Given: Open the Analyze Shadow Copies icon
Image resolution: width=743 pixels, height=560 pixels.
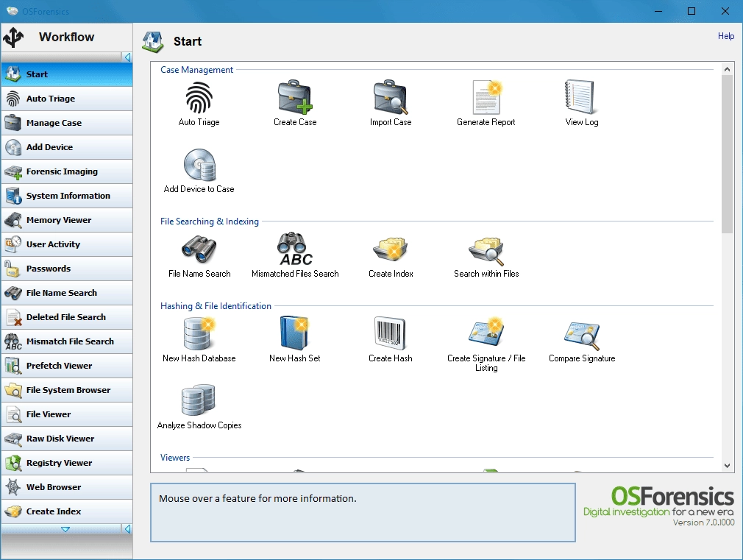Looking at the screenshot, I should pyautogui.click(x=199, y=400).
